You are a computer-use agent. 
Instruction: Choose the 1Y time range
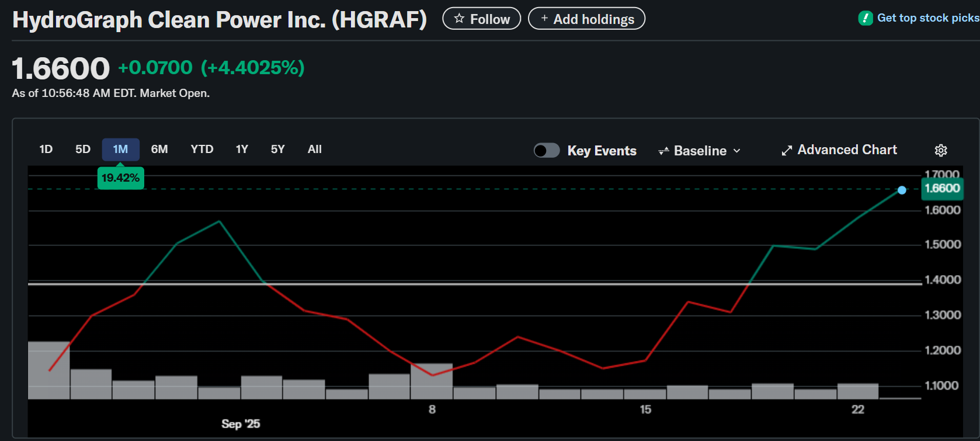pyautogui.click(x=242, y=150)
